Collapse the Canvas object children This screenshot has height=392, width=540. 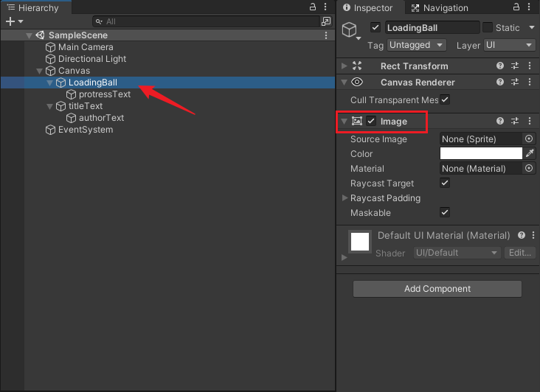(x=40, y=71)
